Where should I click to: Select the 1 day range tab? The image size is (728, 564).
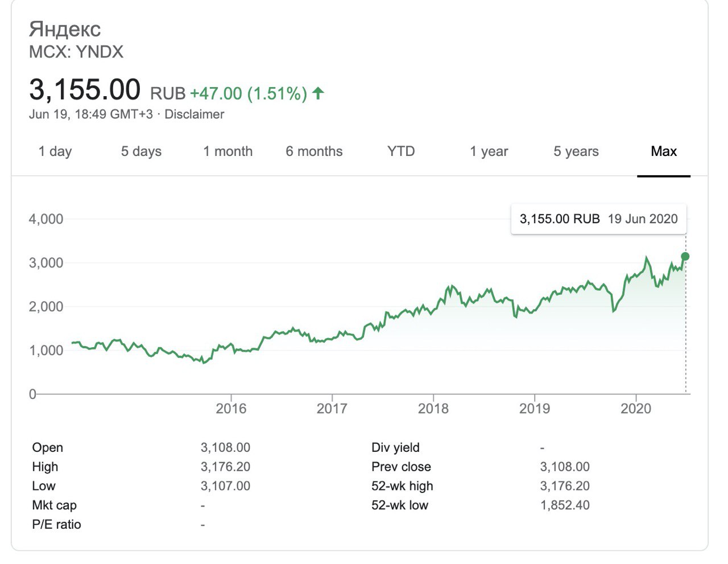point(55,151)
